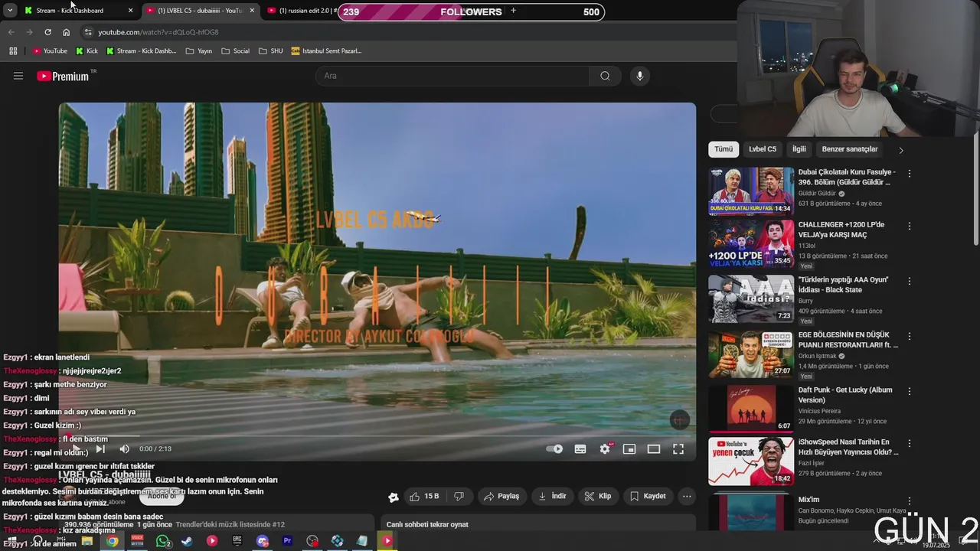The width and height of the screenshot is (980, 551).
Task: Open Kick bookmark in bookmarks bar
Action: click(x=87, y=51)
